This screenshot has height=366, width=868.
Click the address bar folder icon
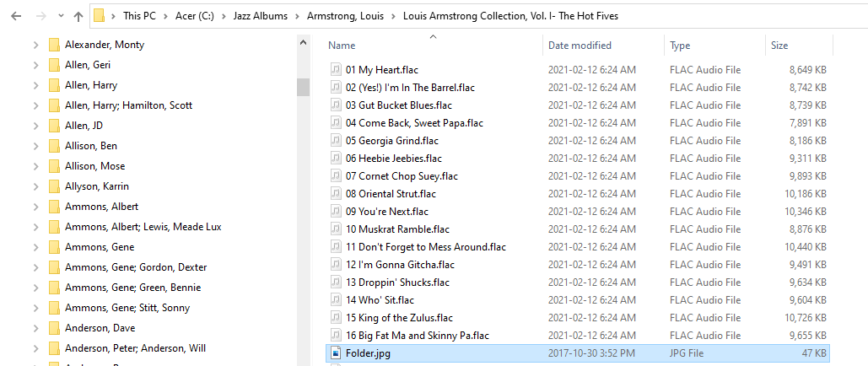(99, 16)
